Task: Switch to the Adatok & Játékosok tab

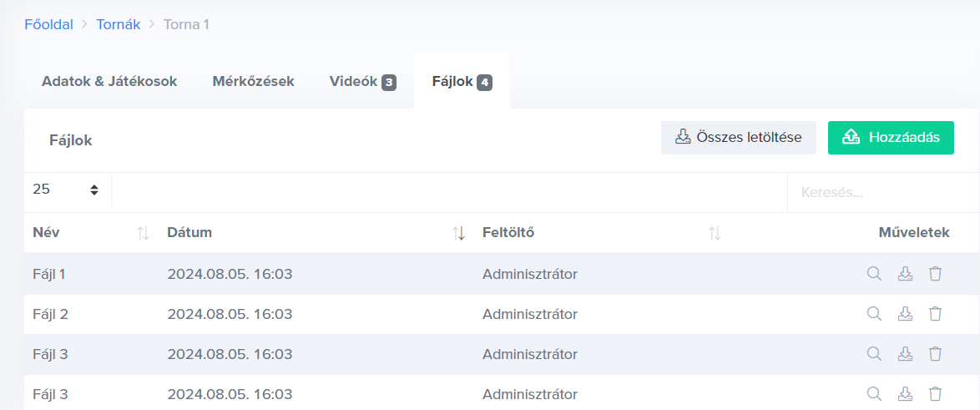Action: tap(109, 82)
